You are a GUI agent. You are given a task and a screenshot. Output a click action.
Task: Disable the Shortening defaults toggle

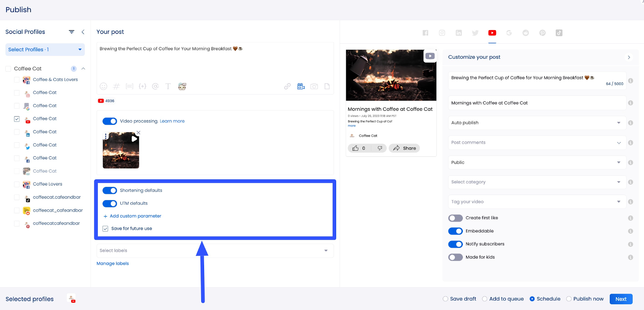click(109, 191)
